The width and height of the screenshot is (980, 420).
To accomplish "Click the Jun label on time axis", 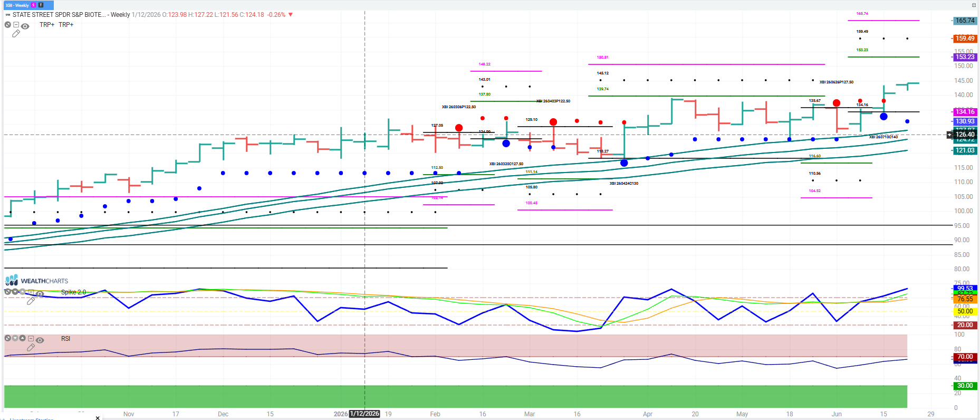I will 837,414.
